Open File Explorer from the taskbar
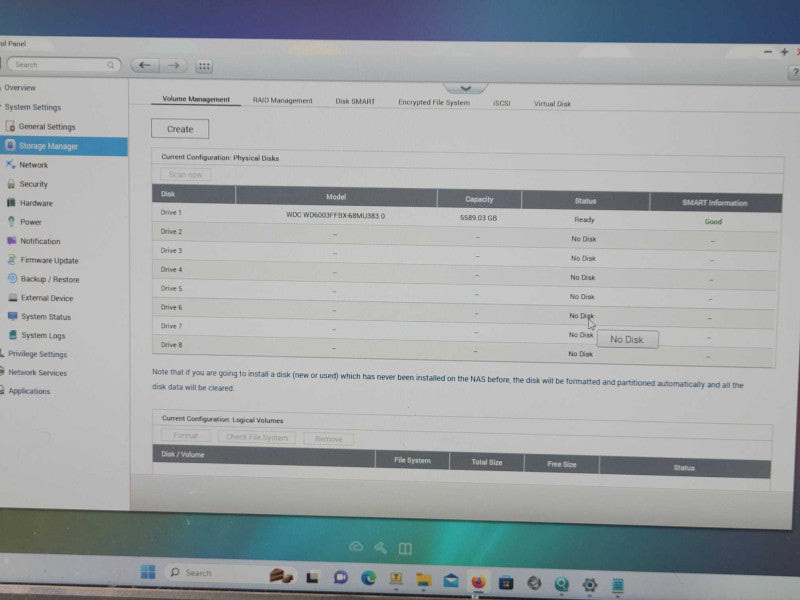Screen dimensions: 800x600 (423, 580)
